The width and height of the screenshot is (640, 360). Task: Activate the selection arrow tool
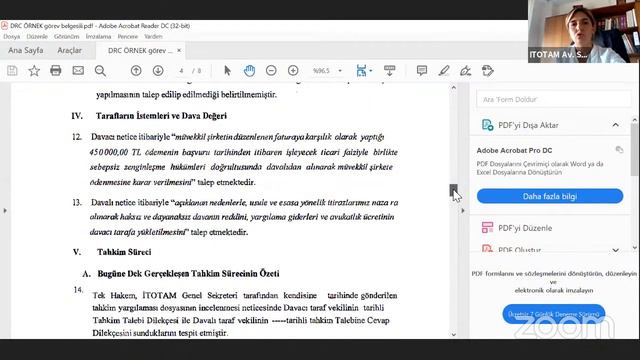coord(227,71)
